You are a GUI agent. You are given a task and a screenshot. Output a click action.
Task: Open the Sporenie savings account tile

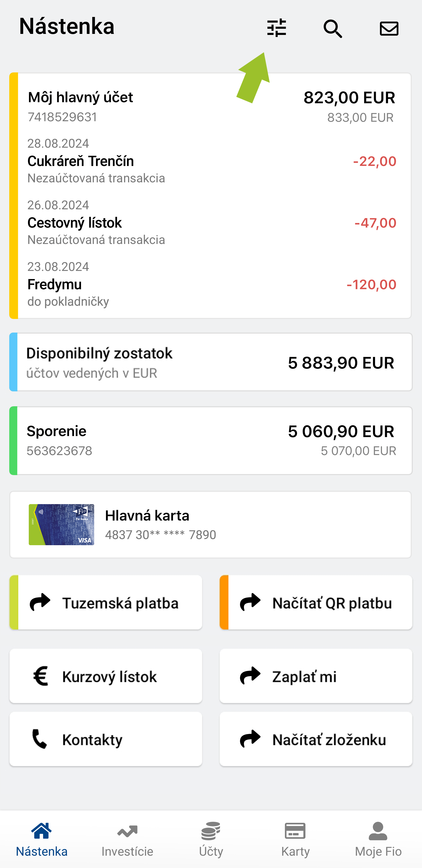pos(211,440)
